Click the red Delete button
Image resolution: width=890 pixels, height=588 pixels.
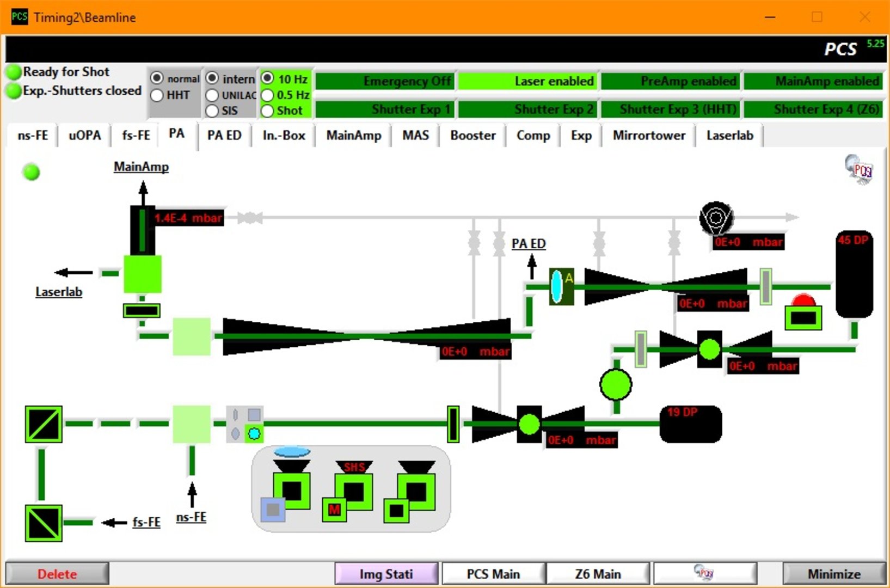pyautogui.click(x=57, y=574)
